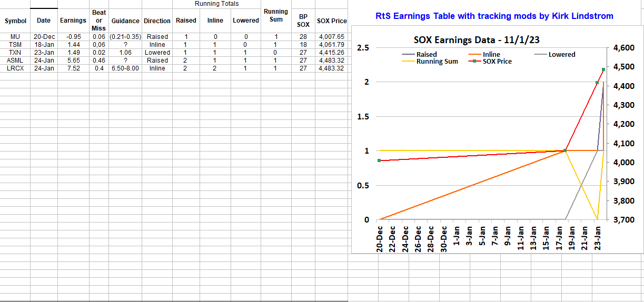
Task: Click the LRCX symbol cell
Action: point(15,68)
